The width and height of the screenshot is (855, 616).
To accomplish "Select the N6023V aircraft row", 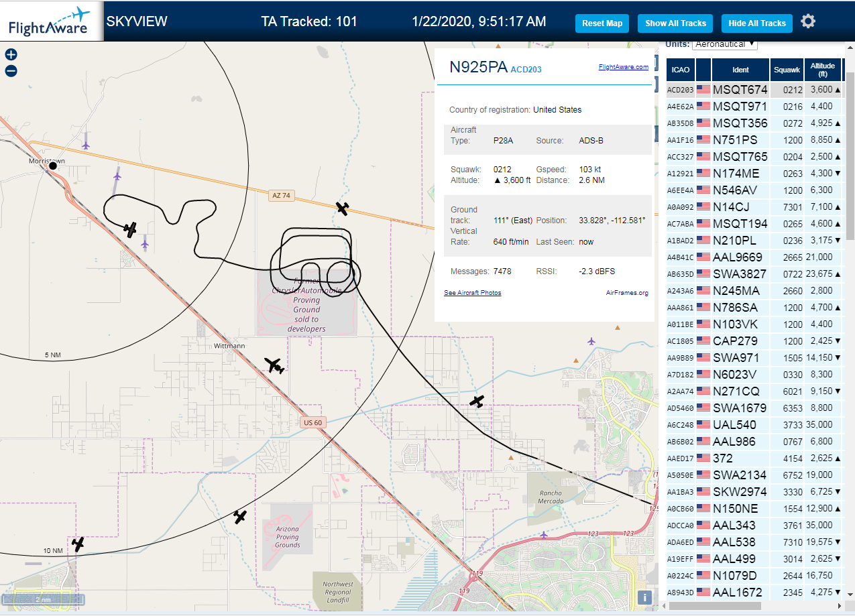I will [x=754, y=374].
